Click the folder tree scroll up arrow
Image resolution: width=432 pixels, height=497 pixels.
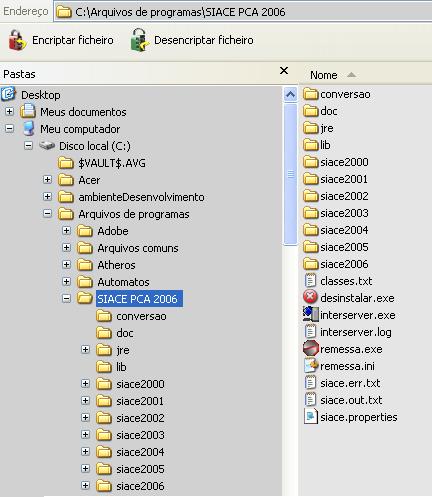[x=291, y=95]
